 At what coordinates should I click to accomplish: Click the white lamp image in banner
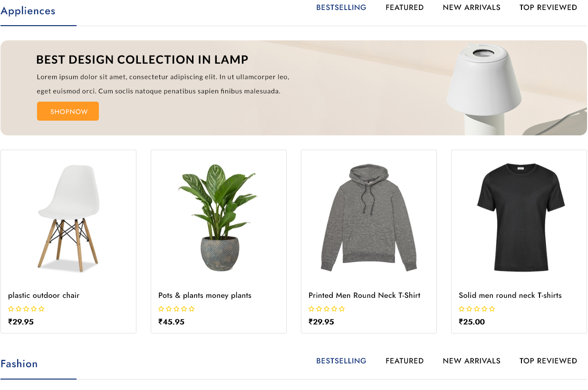coord(484,86)
